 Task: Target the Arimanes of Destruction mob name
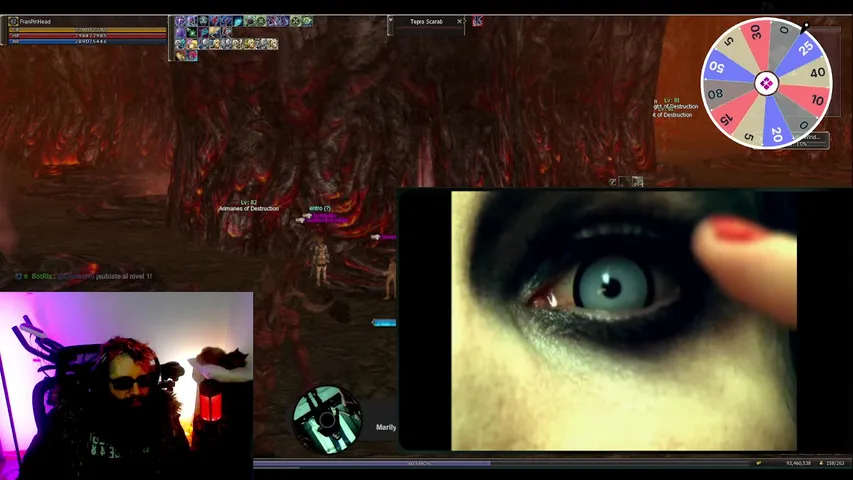coord(249,208)
